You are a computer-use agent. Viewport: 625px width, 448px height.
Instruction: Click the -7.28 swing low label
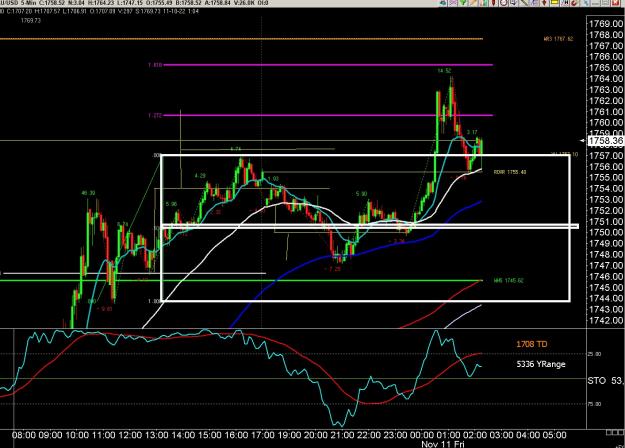click(333, 269)
